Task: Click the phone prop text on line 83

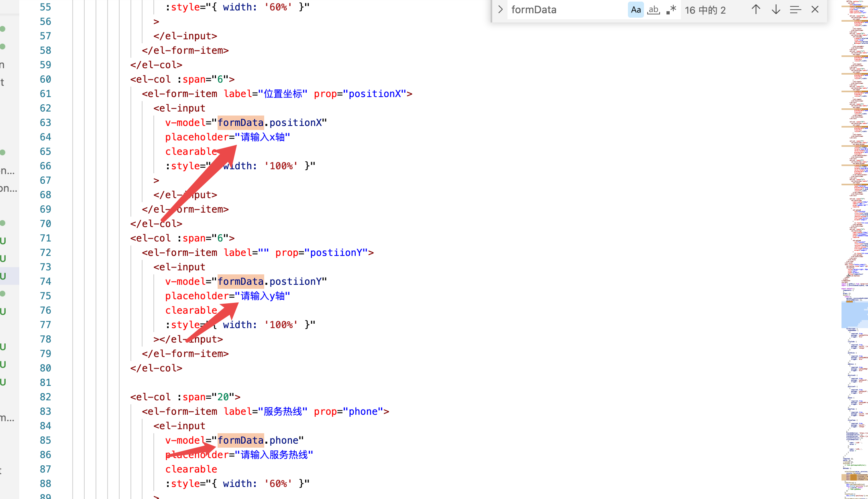Action: tap(363, 412)
